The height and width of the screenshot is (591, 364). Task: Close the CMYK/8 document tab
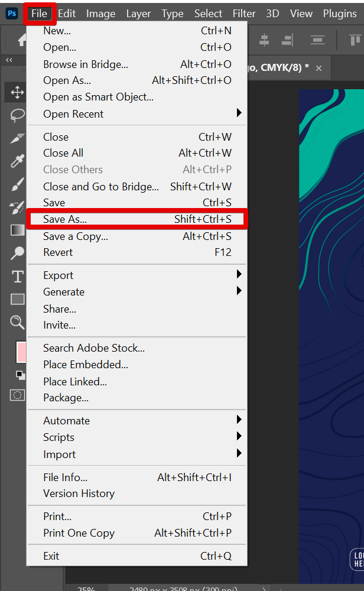point(319,68)
